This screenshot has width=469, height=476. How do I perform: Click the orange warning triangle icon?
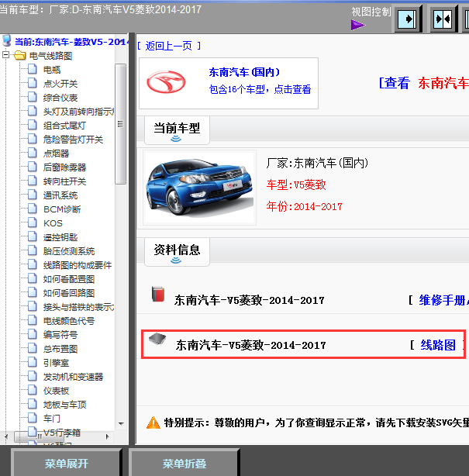153,423
